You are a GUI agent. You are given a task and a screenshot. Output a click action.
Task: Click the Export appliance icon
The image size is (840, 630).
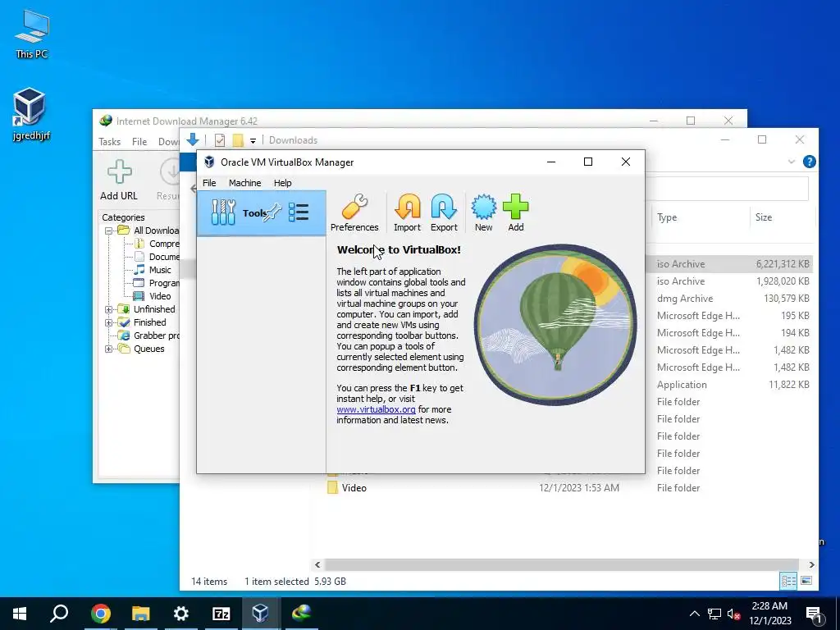click(x=444, y=212)
